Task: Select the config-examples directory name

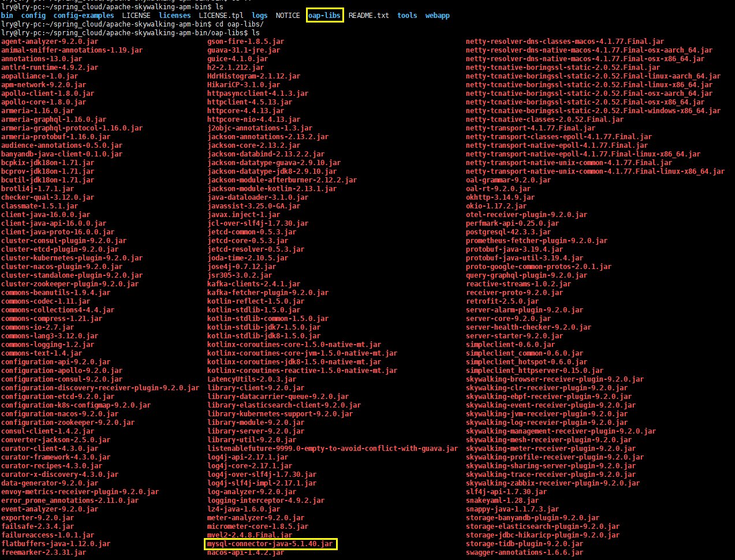Action: tap(84, 16)
